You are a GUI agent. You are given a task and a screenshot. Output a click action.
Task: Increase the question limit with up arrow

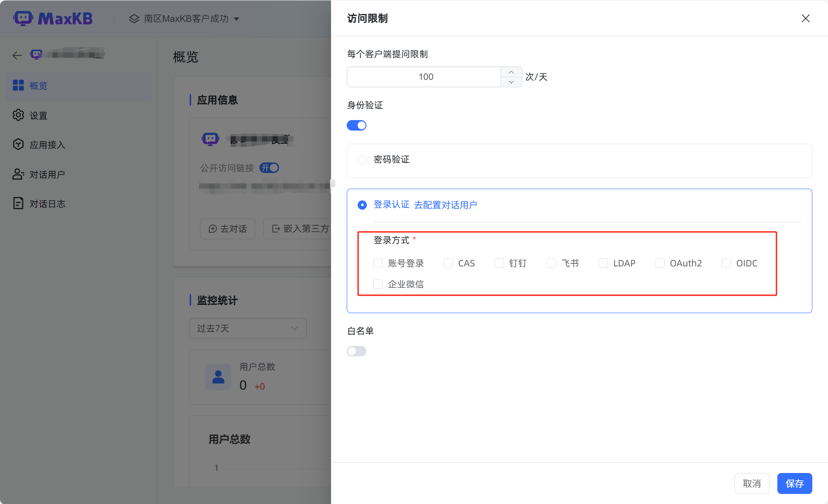pyautogui.click(x=511, y=72)
